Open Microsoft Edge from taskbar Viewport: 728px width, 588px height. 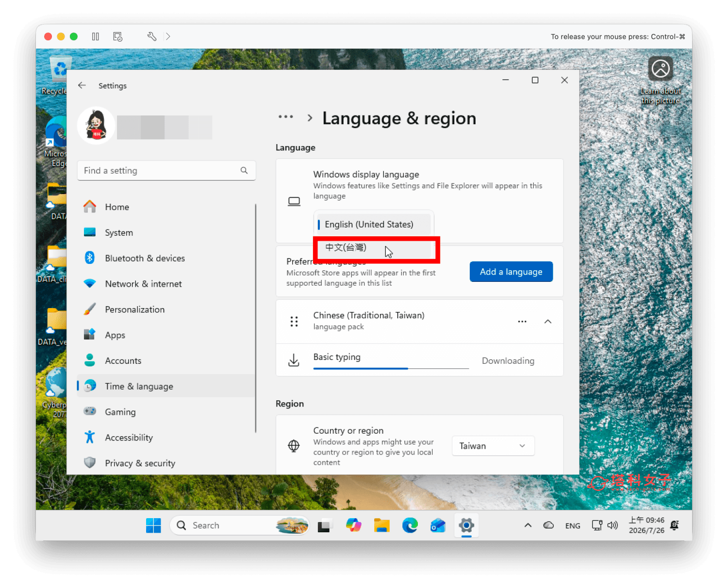[410, 525]
